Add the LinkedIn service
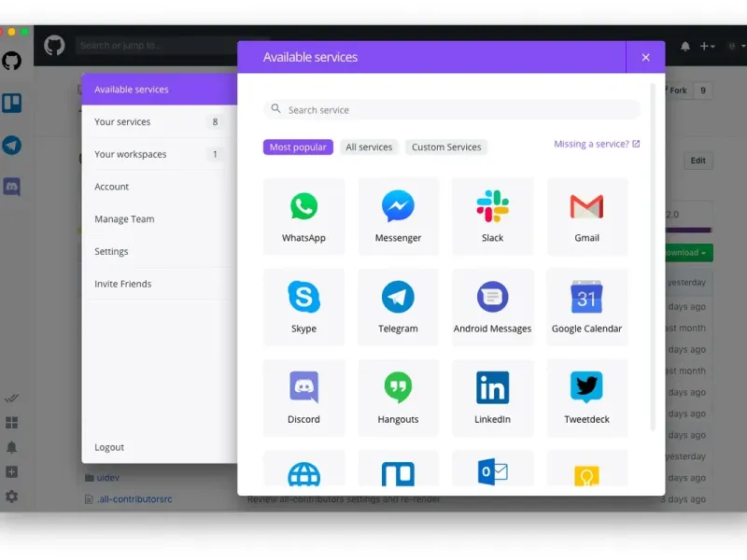 [492, 399]
